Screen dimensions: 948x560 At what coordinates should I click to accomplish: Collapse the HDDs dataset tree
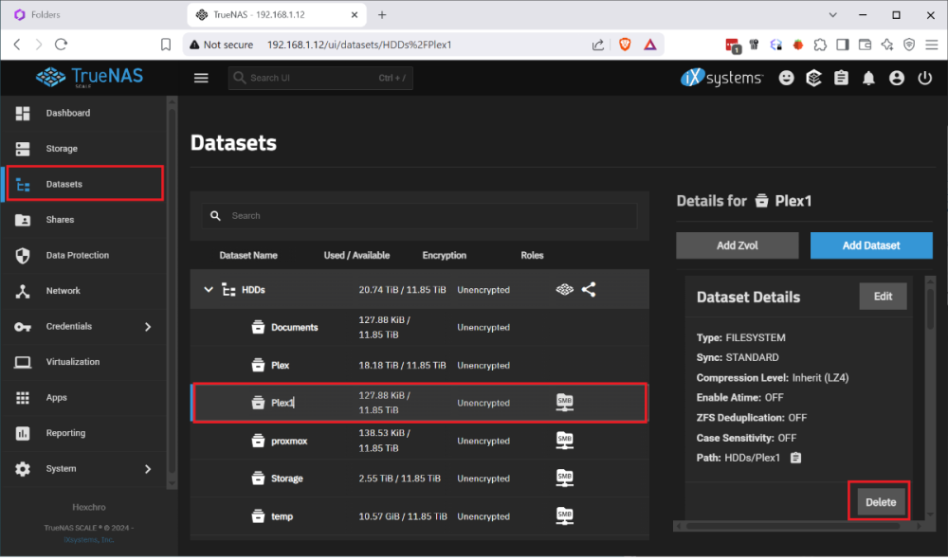tap(209, 290)
